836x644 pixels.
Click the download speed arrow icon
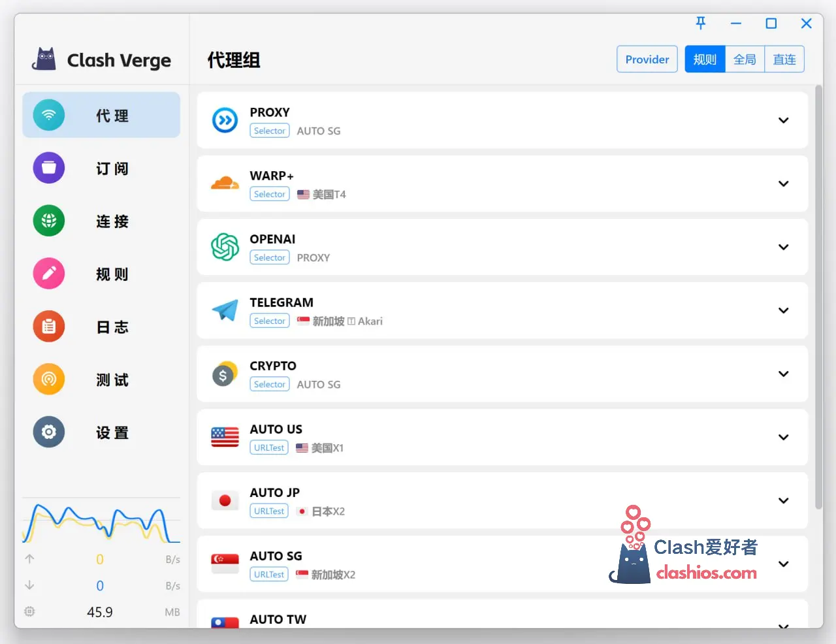[x=29, y=585]
